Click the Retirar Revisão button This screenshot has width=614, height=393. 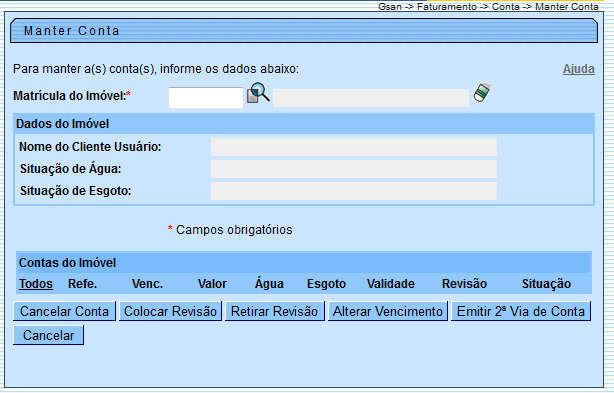[x=274, y=311]
